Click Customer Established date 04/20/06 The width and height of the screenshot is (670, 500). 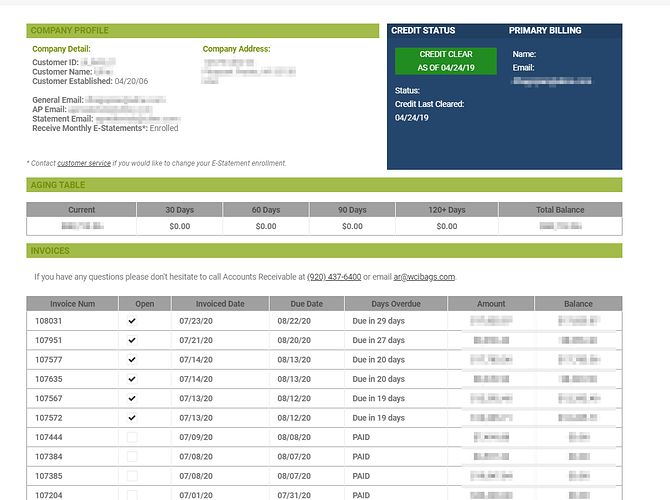pos(131,81)
